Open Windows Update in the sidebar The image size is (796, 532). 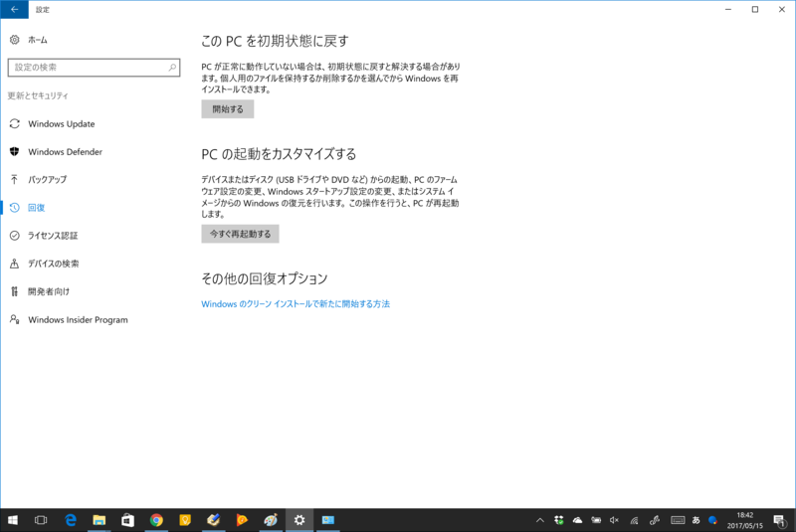click(x=61, y=123)
